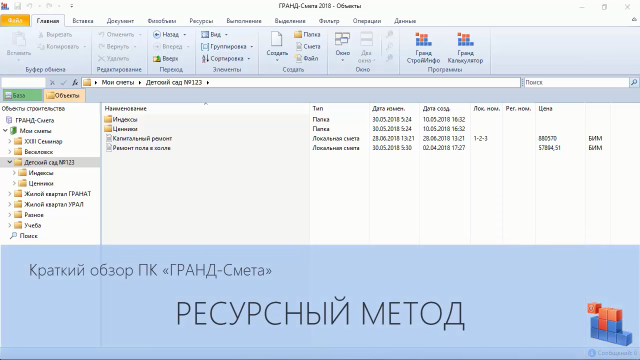The width and height of the screenshot is (640, 360).
Task: Open the Отменить dropdown arrow
Action: click(x=140, y=35)
